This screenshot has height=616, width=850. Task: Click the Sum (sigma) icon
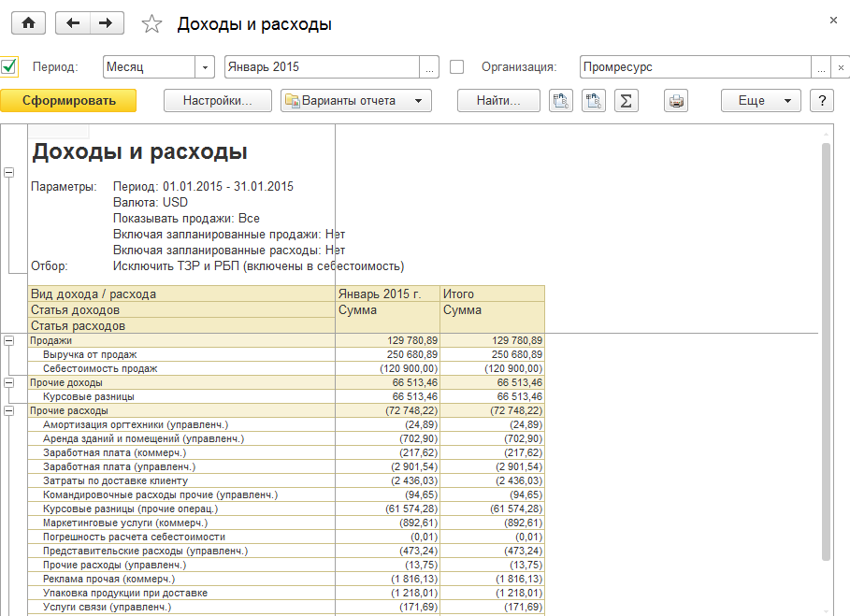[x=626, y=101]
